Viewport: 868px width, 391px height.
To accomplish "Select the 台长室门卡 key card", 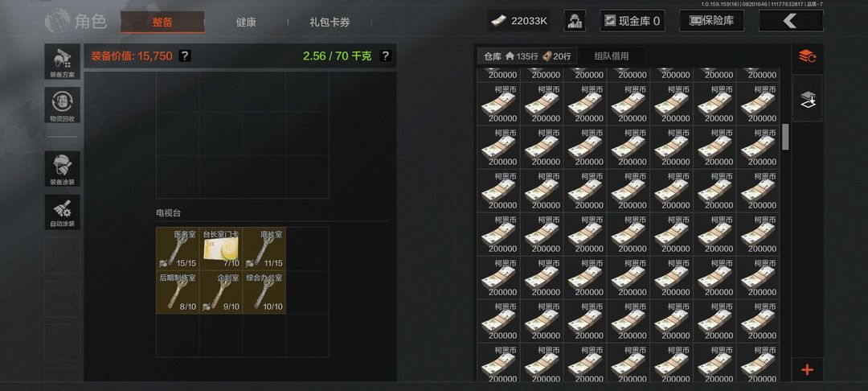I will [221, 249].
